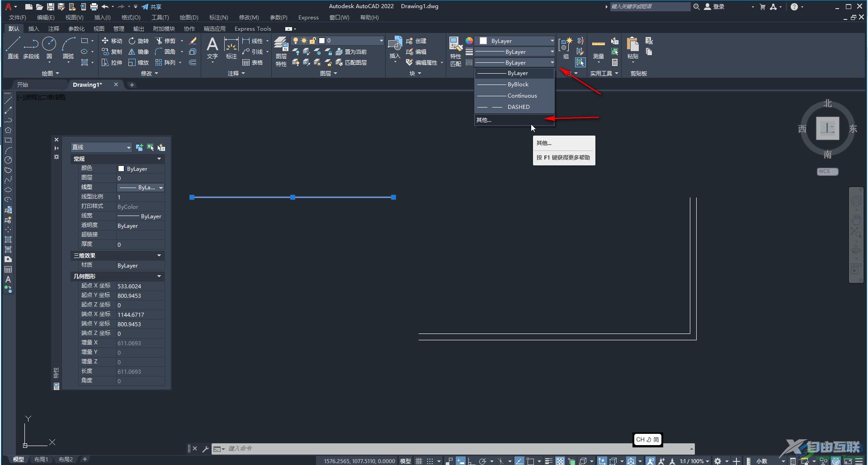The image size is (868, 465).
Task: Open the Text (文字) annotation tool
Action: [212, 47]
